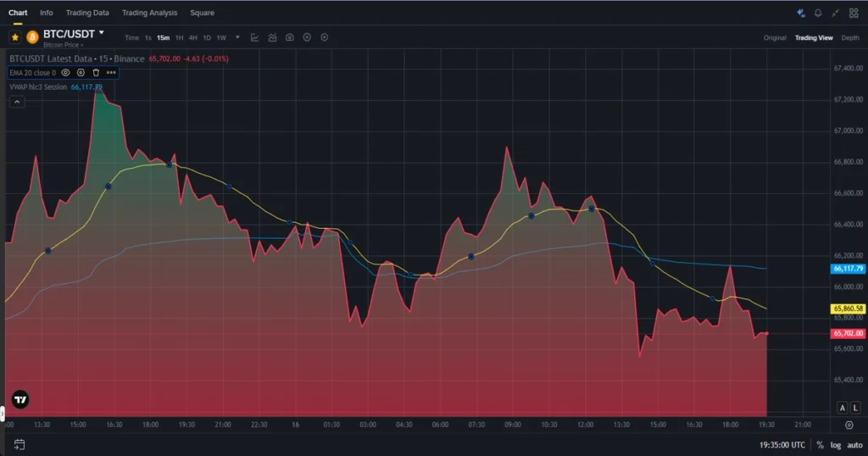Switch to the Info tab

pyautogui.click(x=47, y=13)
